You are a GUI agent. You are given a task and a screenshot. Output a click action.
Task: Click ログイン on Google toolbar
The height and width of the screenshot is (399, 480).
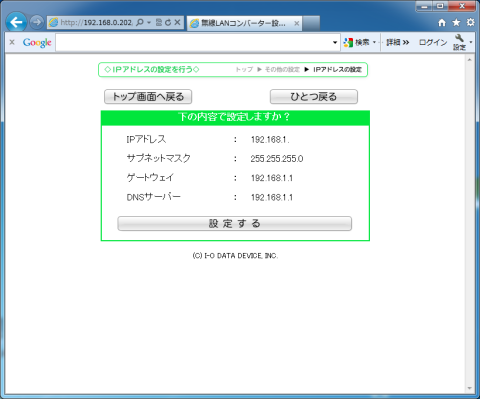pos(433,42)
